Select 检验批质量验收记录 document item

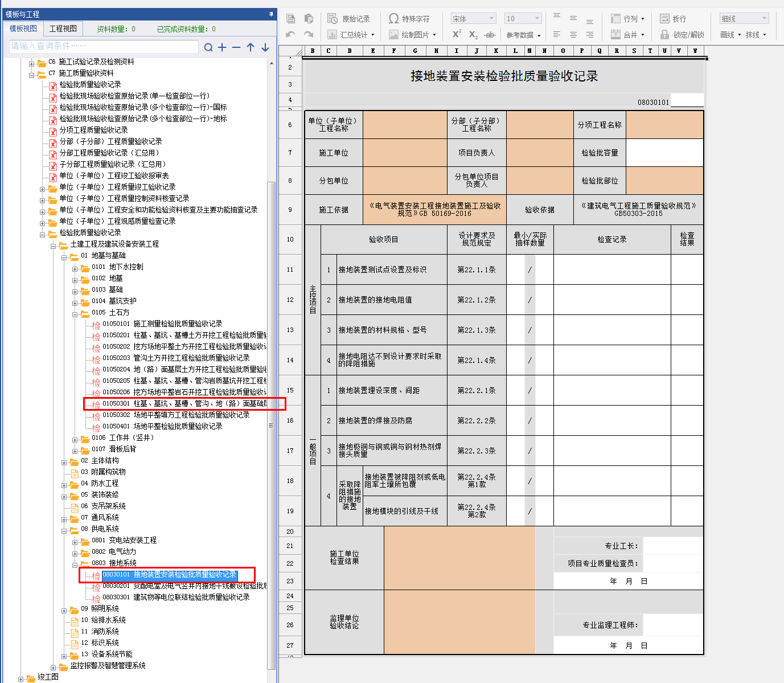tap(90, 84)
